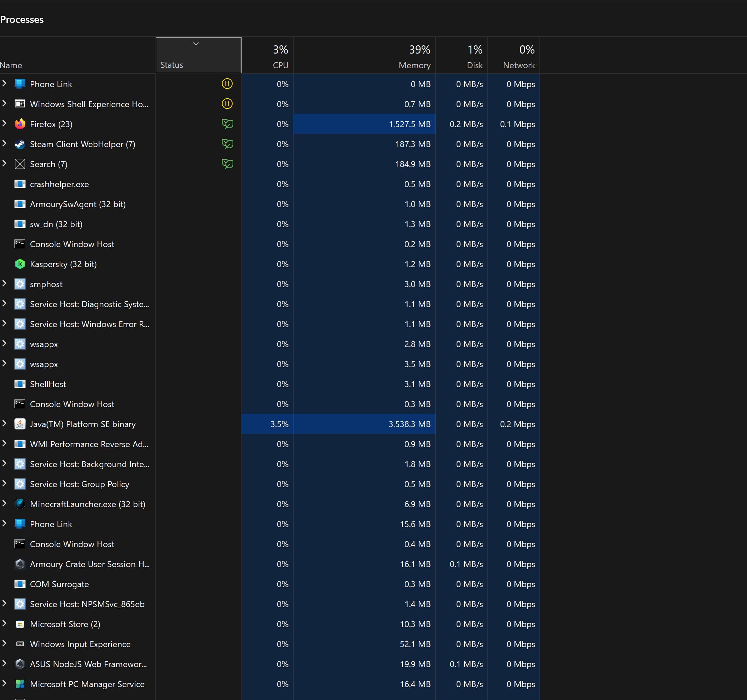Sort processes by CPU column
Image resolution: width=747 pixels, height=700 pixels.
tap(280, 65)
